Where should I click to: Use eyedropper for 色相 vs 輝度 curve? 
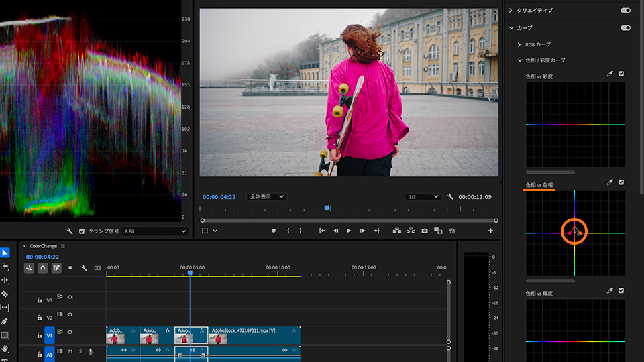pos(610,290)
